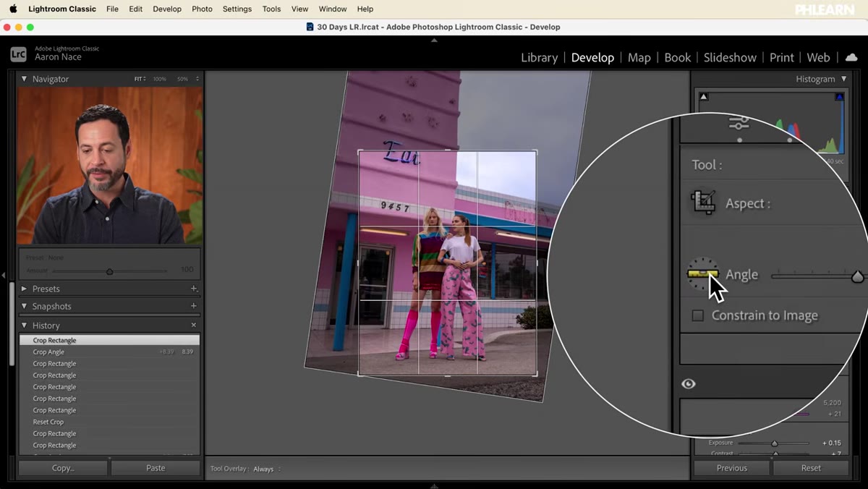Click the top-left crop corner handle
This screenshot has width=868, height=489.
[x=359, y=151]
